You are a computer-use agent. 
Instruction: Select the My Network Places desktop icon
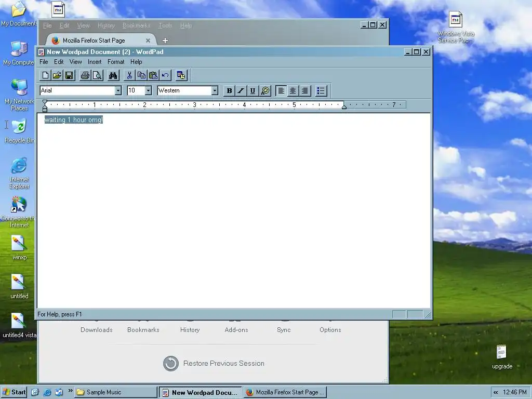(19, 95)
